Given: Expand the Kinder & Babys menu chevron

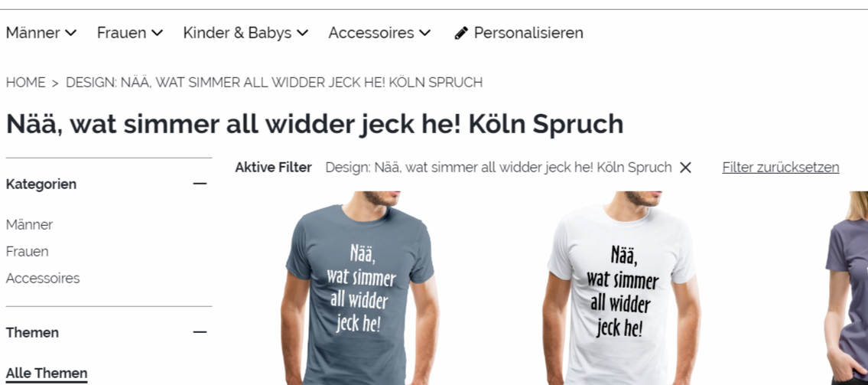Looking at the screenshot, I should [x=302, y=33].
